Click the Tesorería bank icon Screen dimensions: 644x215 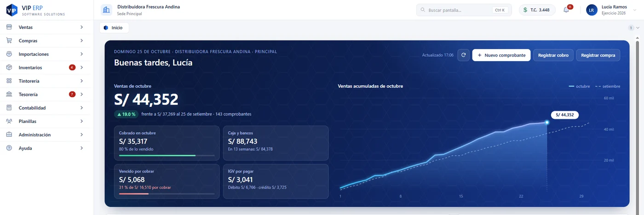[x=9, y=94]
